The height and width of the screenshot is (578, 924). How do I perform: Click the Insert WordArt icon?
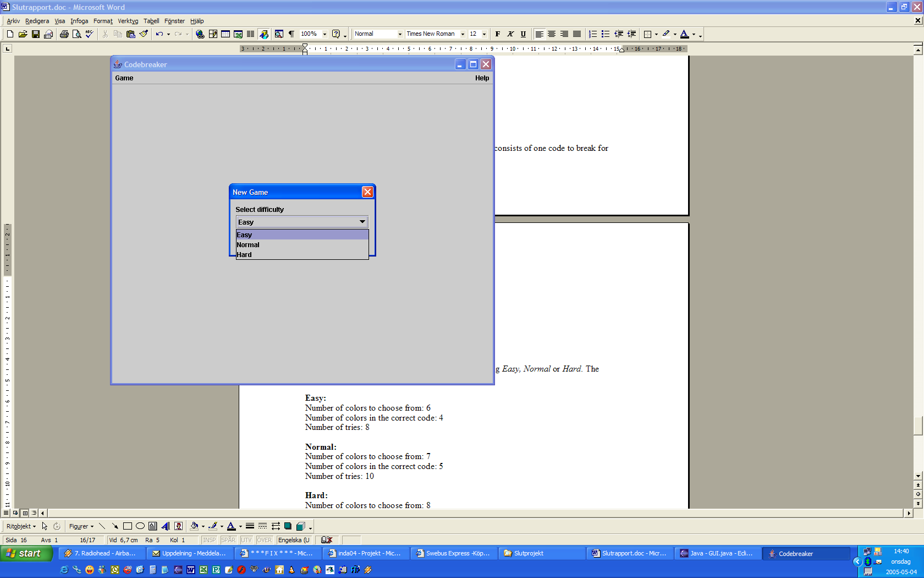click(166, 526)
